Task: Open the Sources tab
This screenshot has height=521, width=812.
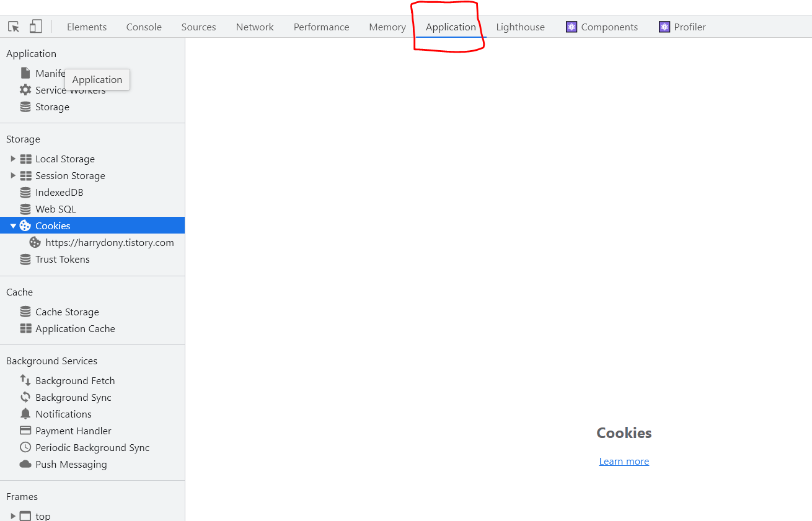Action: coord(198,27)
